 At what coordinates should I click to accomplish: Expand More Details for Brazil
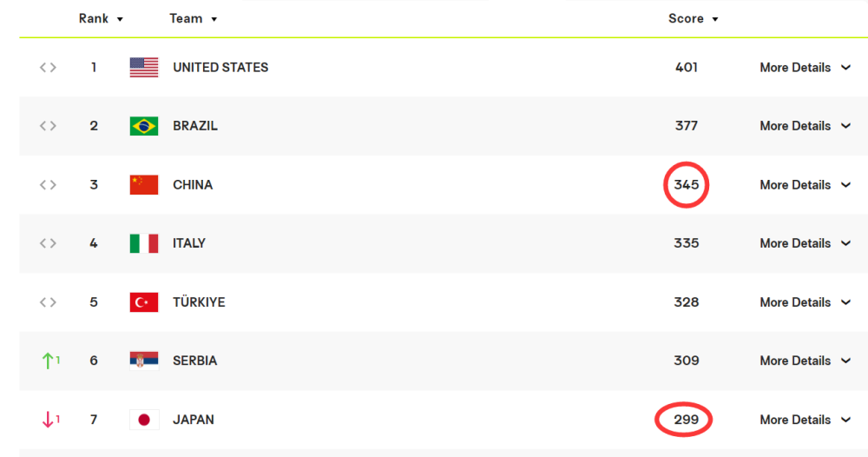(805, 126)
